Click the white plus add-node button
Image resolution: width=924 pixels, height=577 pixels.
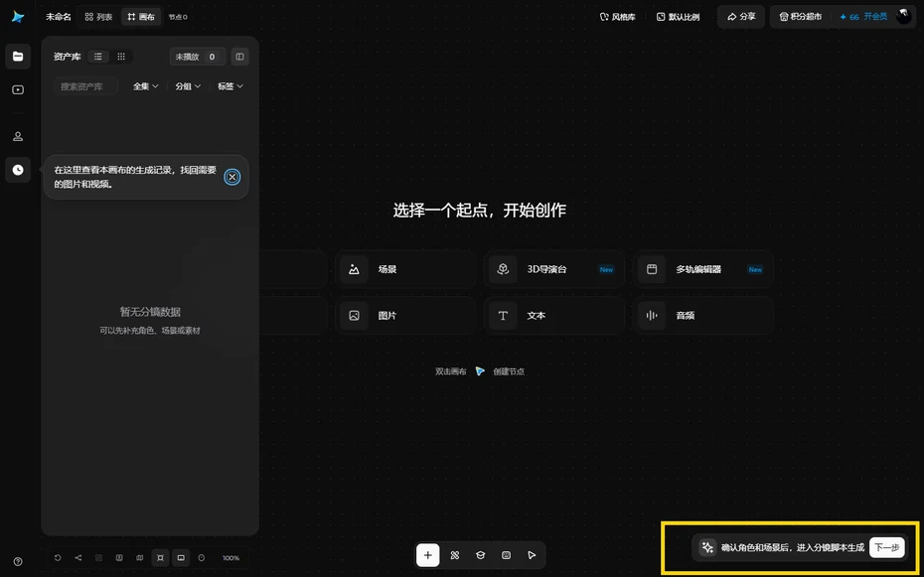click(x=428, y=555)
